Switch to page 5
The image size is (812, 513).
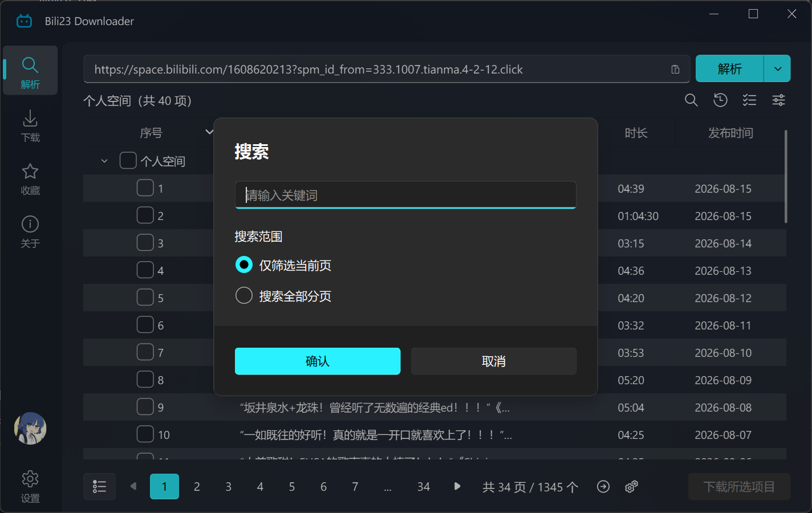(292, 487)
